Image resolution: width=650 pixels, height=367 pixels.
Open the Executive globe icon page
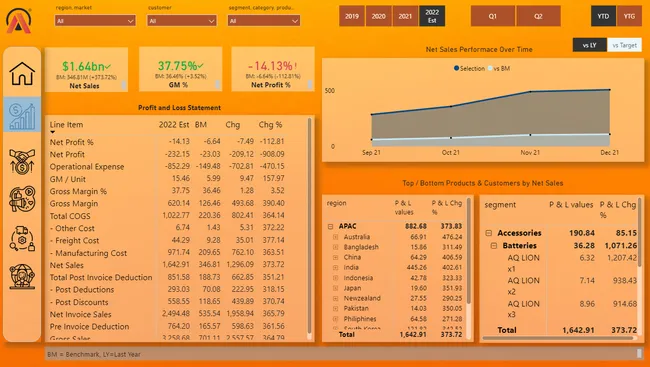click(x=22, y=277)
